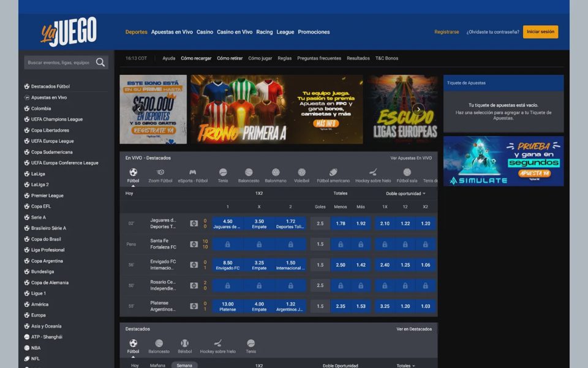Open YaJuego logo home link
Screen dimensions: 588x368
[69, 31]
